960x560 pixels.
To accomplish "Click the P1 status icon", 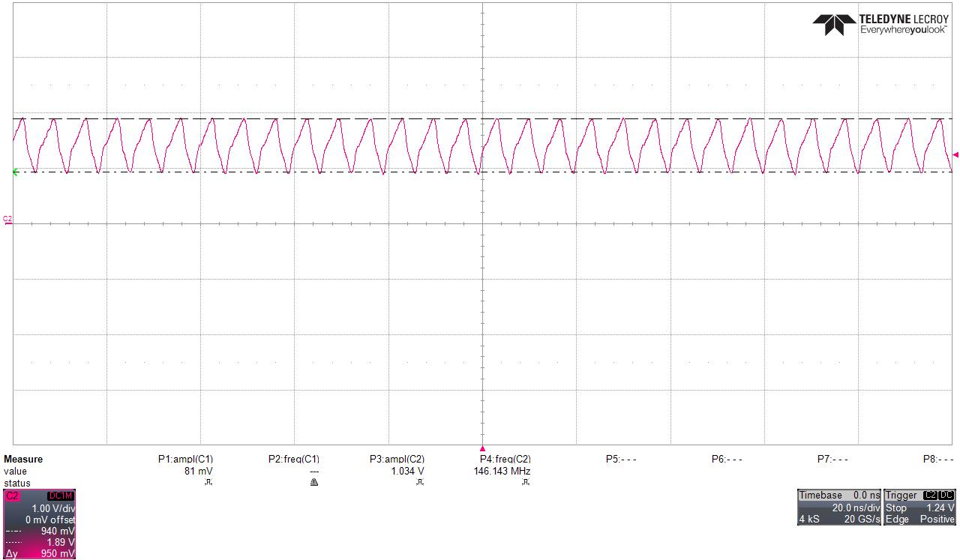I will click(208, 482).
